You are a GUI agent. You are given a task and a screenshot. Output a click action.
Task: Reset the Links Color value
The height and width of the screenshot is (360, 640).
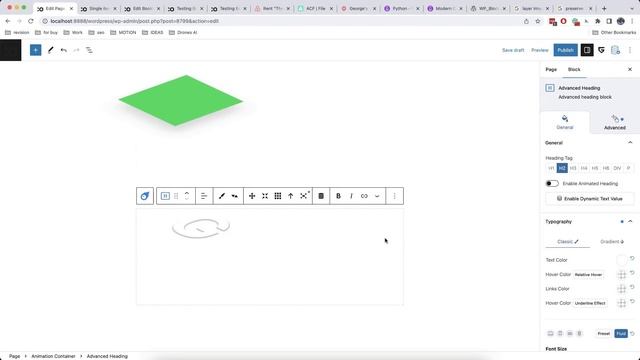tap(632, 287)
